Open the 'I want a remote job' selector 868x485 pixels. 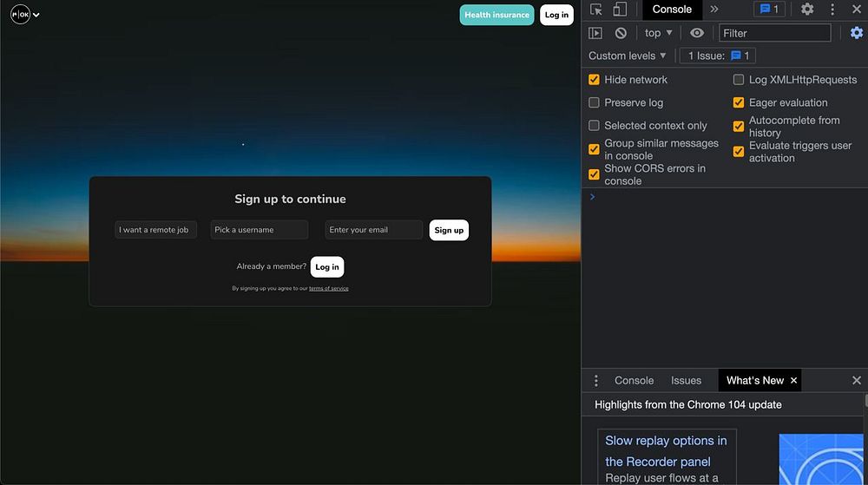[155, 230]
